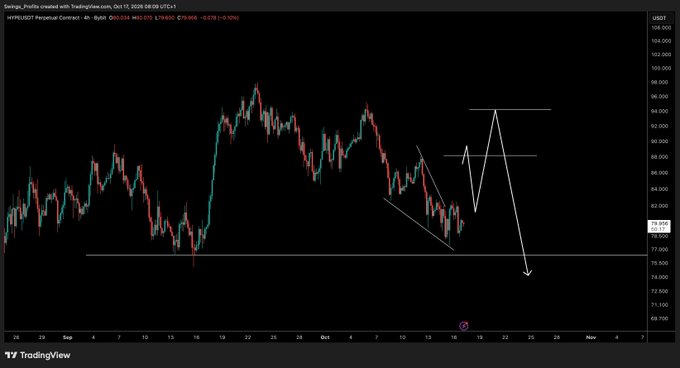
Task: Click the 106.000 price axis label
Action: [x=661, y=28]
